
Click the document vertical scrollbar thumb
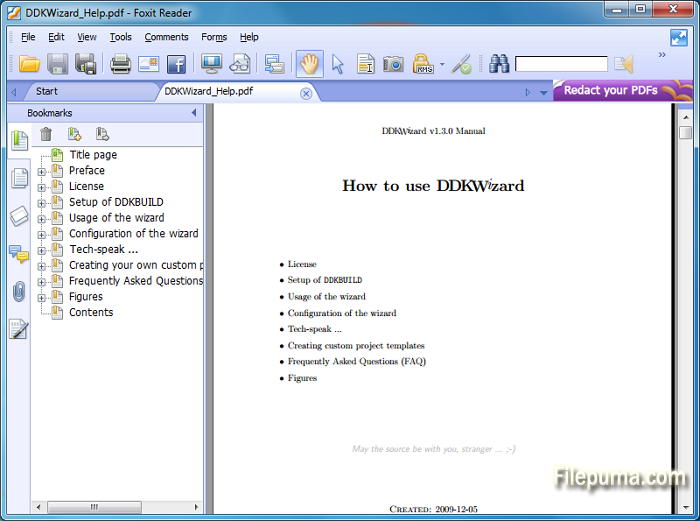pyautogui.click(x=685, y=133)
